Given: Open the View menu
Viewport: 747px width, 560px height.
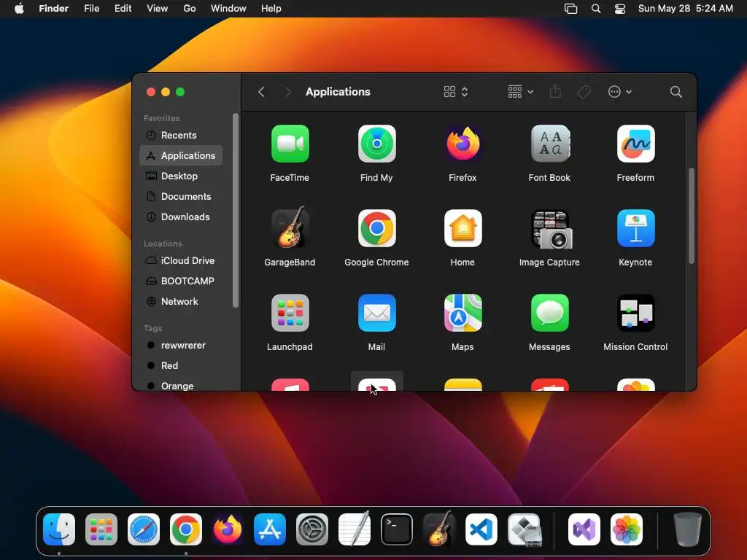Looking at the screenshot, I should point(158,9).
